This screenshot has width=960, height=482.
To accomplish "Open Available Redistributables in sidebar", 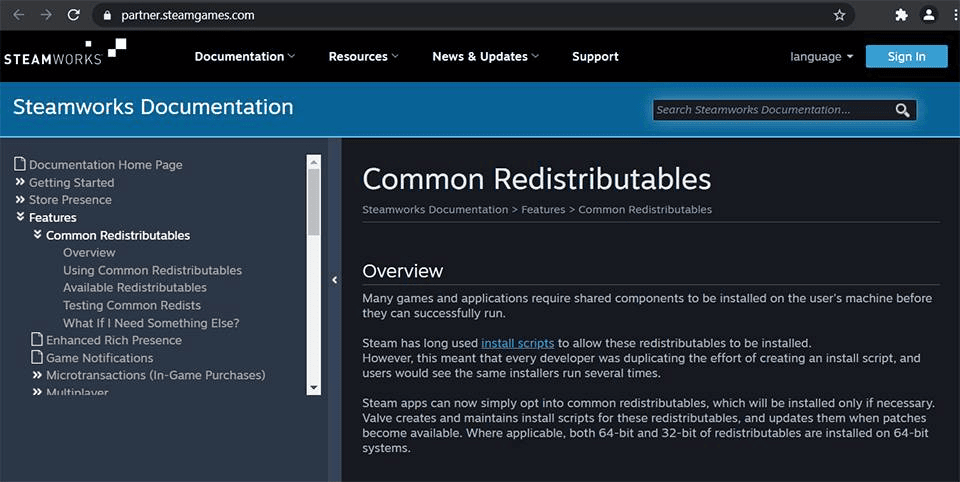I will click(135, 288).
